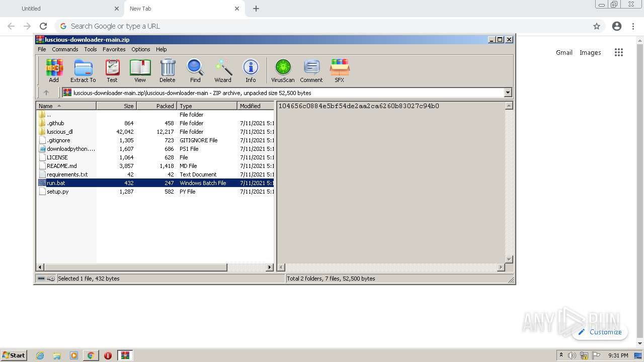Click the Images link
The image size is (644, 362).
pyautogui.click(x=590, y=52)
